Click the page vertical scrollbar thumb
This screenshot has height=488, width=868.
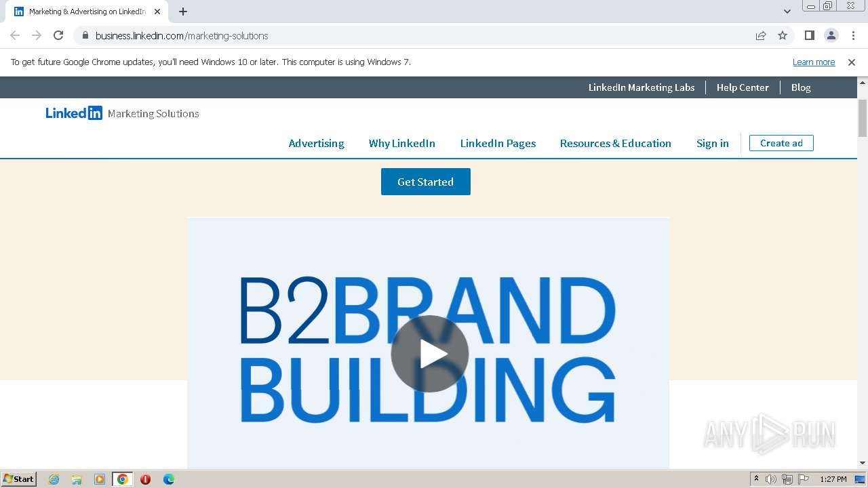click(x=863, y=118)
